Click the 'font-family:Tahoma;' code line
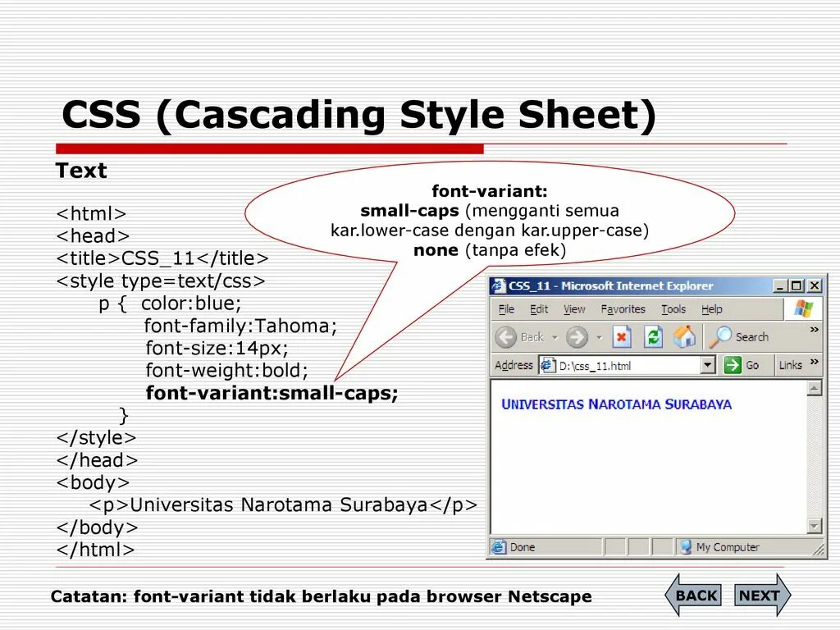This screenshot has height=630, width=840. tap(240, 326)
